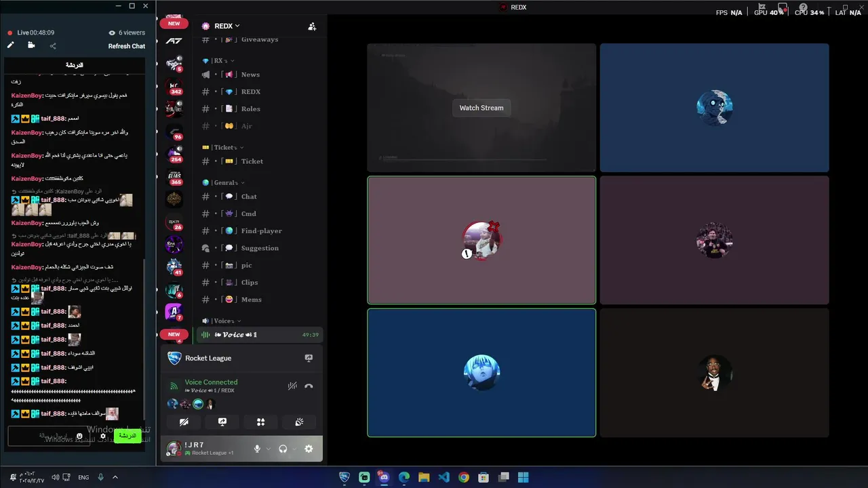Click Watch Stream button

click(x=481, y=108)
